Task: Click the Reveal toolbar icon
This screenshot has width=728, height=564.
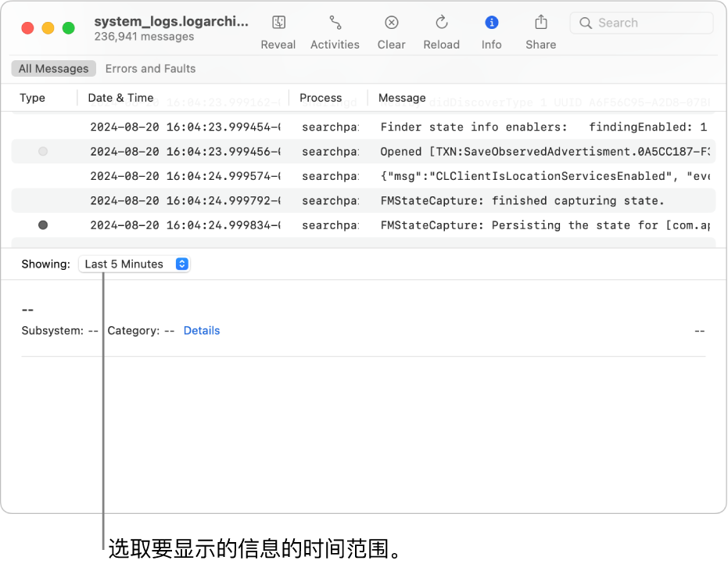Action: [278, 23]
